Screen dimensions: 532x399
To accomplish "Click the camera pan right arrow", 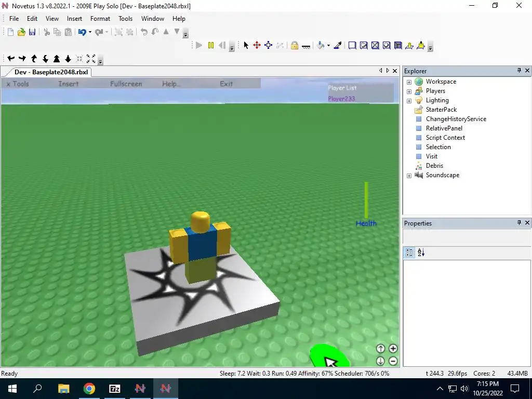I will tap(22, 58).
